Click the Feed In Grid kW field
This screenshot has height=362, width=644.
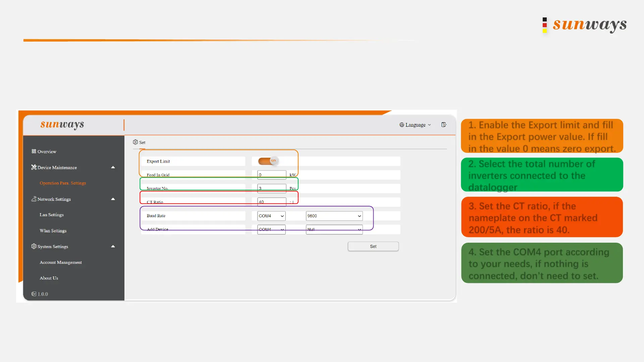pos(271,175)
